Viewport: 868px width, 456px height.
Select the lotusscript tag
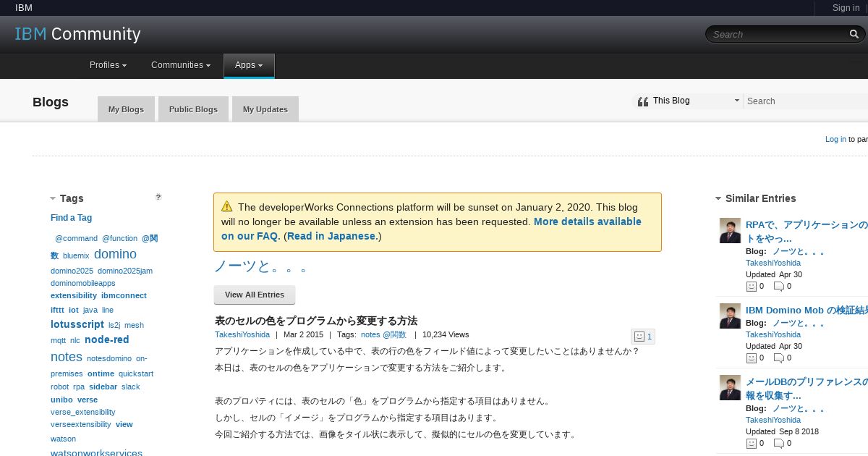77,324
